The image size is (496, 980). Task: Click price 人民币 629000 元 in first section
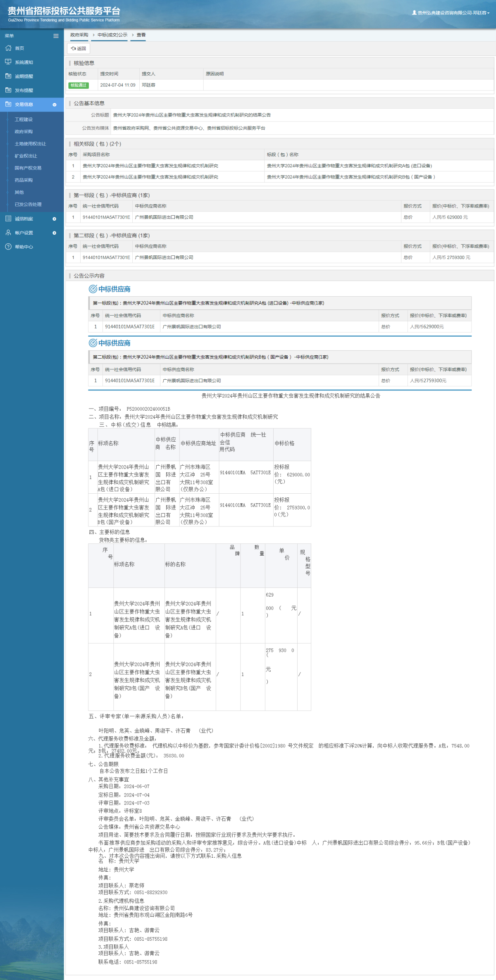(450, 217)
